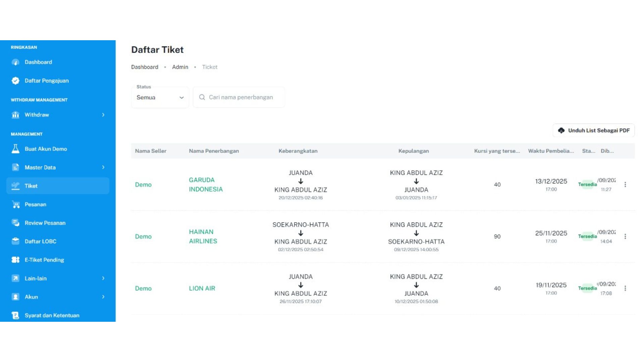This screenshot has width=644, height=362.
Task: Click the Dashboard gauge icon in sidebar
Action: [15, 62]
